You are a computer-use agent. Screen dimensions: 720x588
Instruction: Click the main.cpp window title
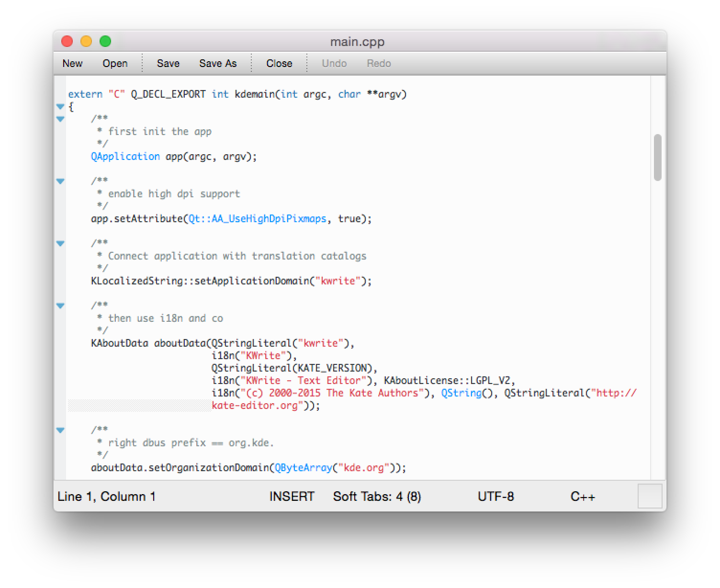(x=357, y=42)
